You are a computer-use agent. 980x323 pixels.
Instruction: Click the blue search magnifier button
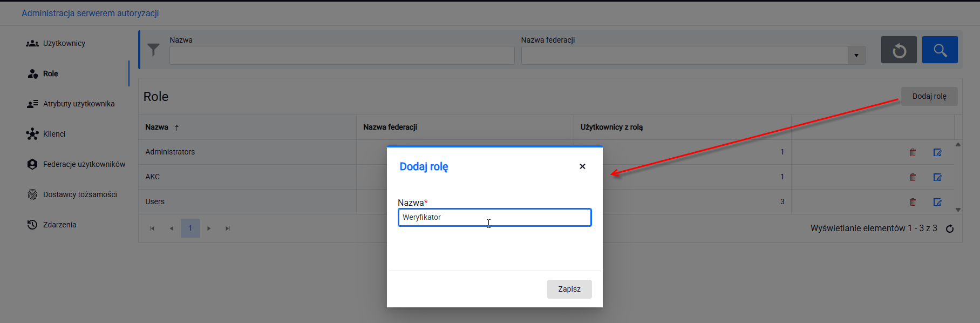click(x=940, y=50)
